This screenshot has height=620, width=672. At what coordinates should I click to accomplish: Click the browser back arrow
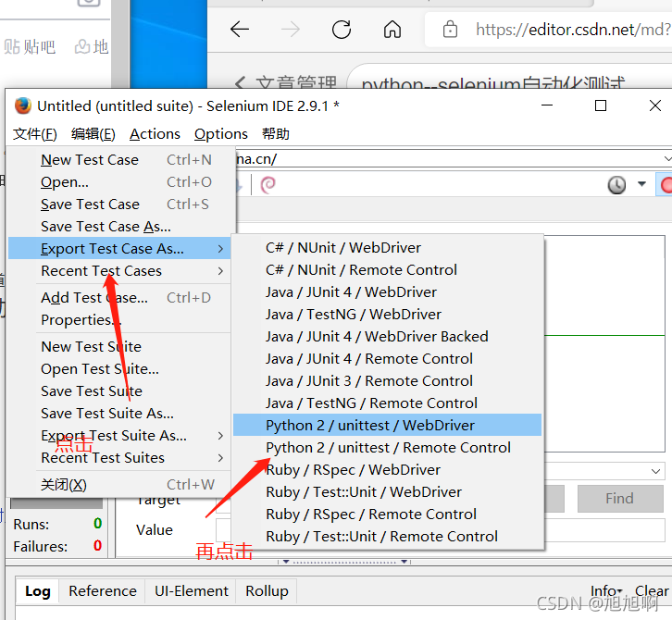click(239, 30)
